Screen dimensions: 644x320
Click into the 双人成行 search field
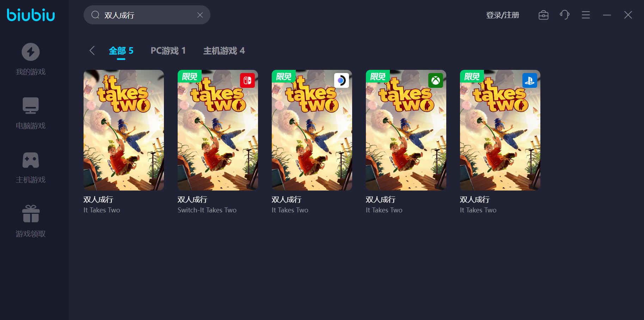(x=147, y=15)
